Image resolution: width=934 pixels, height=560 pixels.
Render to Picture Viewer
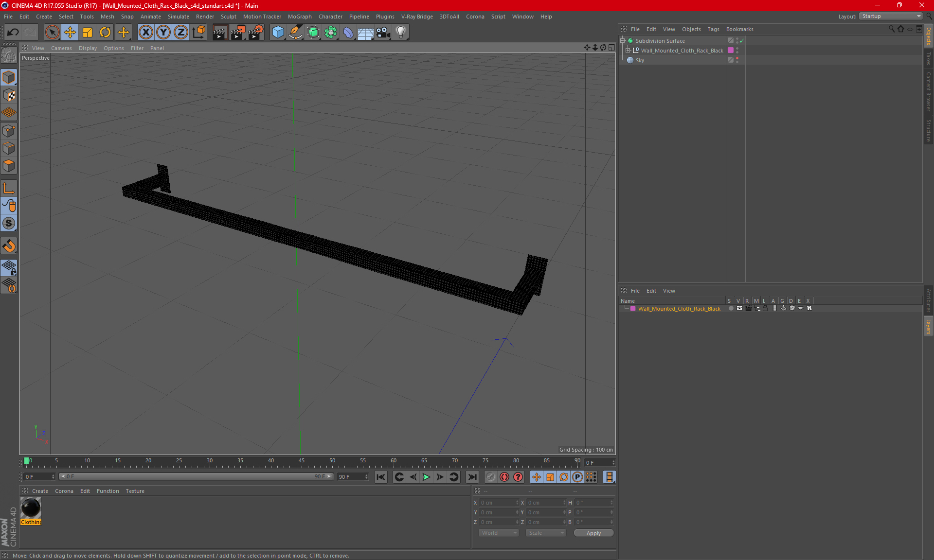click(238, 32)
